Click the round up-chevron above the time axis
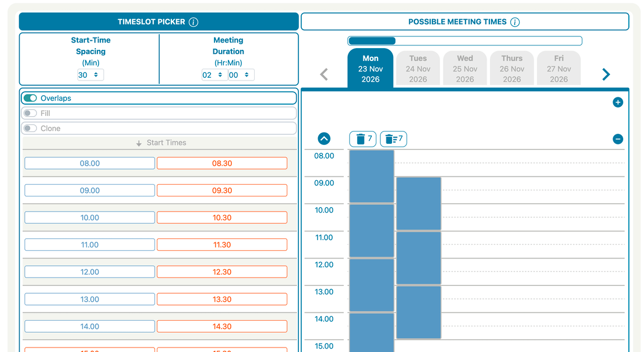The width and height of the screenshot is (644, 352). (x=324, y=139)
